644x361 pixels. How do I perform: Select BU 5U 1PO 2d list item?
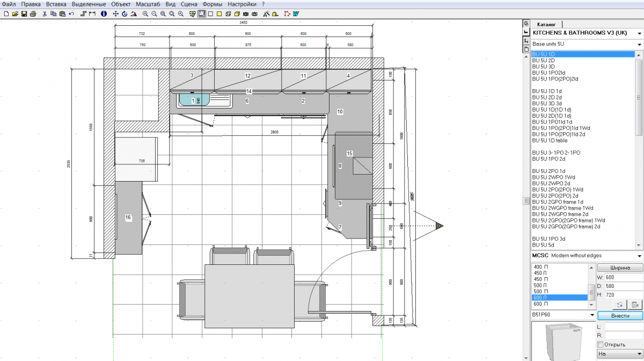(582, 159)
